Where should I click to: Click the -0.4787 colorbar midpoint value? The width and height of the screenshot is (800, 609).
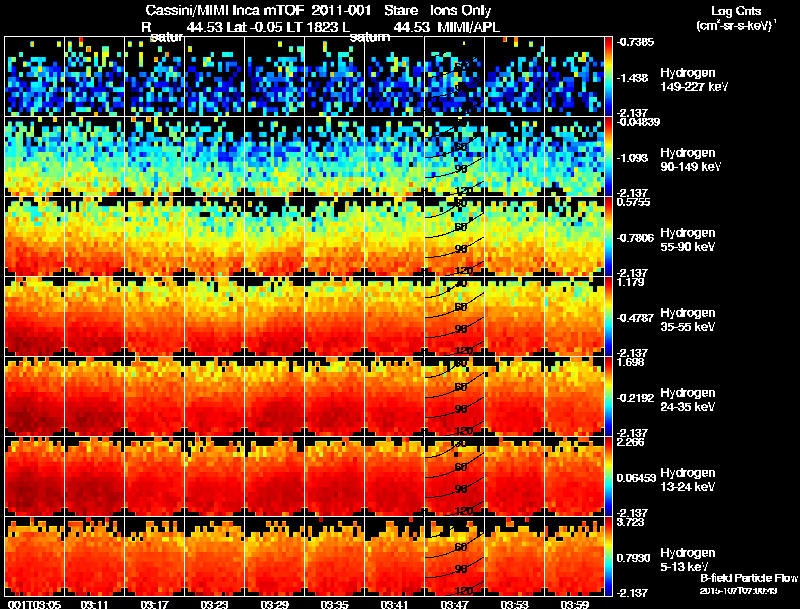(635, 318)
